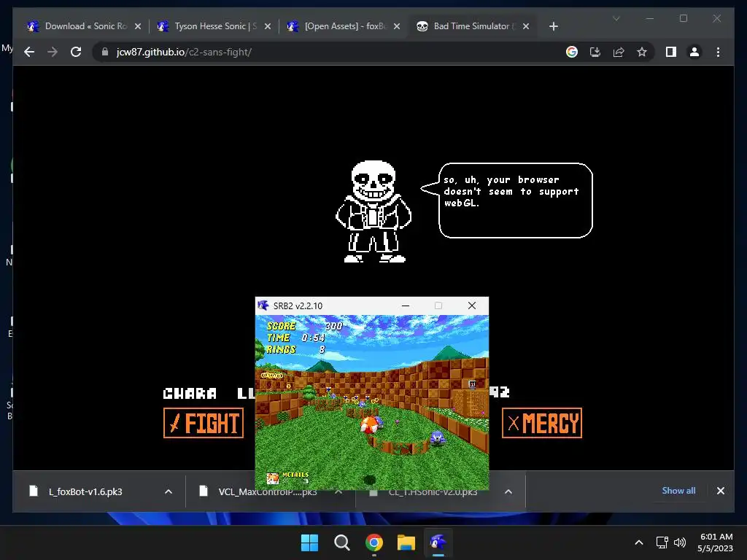Image resolution: width=747 pixels, height=560 pixels.
Task: Click the MERCY button
Action: tap(542, 423)
